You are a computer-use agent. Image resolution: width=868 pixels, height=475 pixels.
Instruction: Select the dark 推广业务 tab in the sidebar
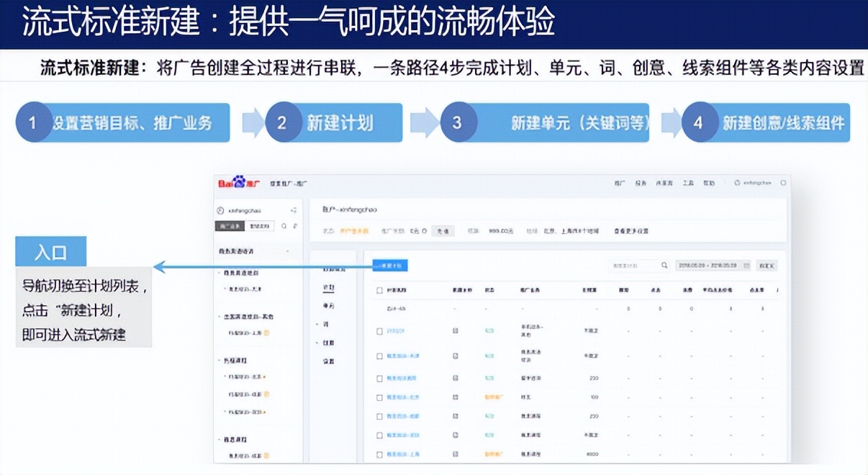[230, 226]
